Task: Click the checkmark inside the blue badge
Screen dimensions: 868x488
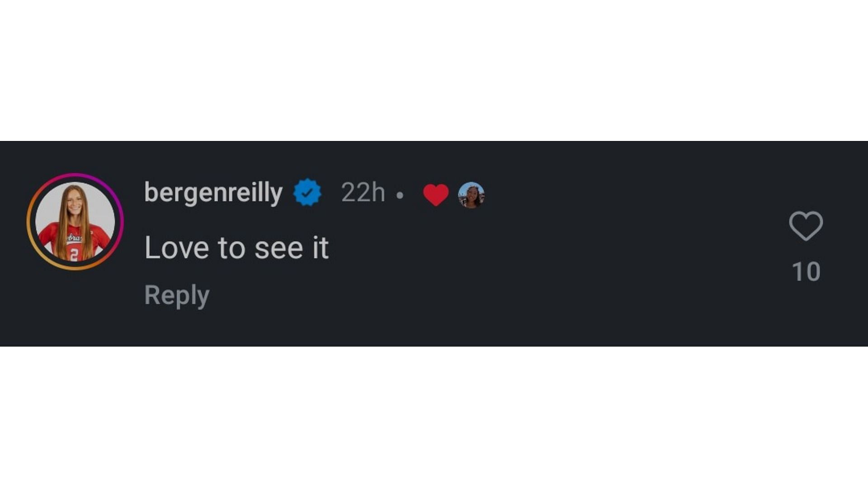Action: click(307, 193)
